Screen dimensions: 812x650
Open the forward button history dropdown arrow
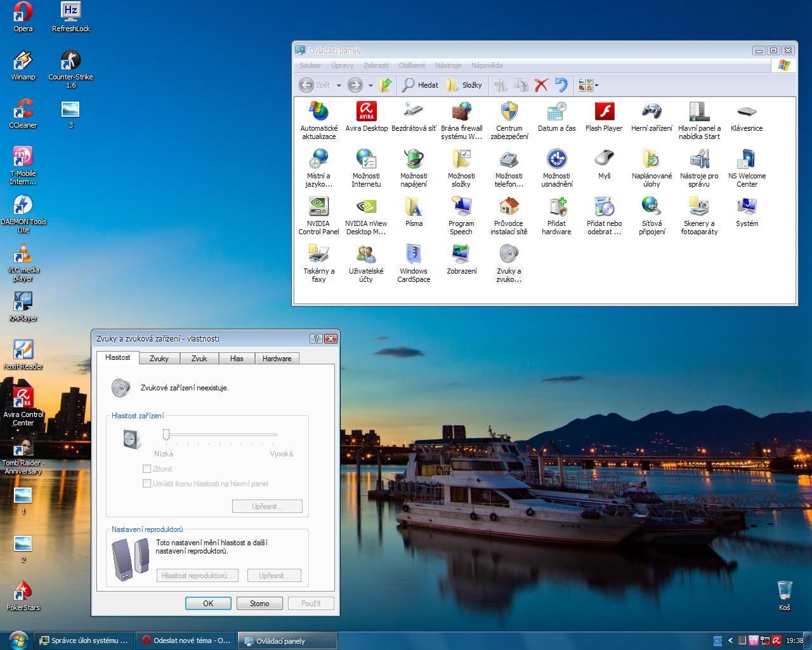click(x=370, y=85)
